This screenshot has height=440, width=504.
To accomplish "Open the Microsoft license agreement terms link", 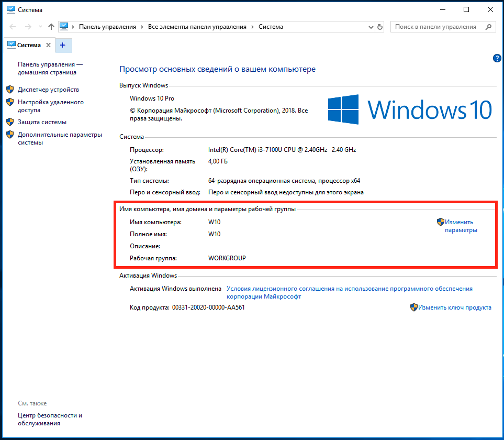I will 350,293.
